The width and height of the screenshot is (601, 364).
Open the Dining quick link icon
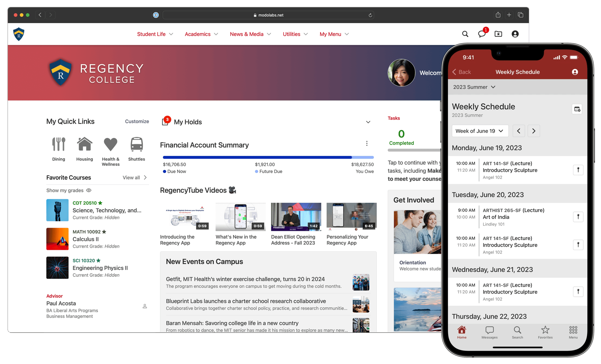[59, 144]
